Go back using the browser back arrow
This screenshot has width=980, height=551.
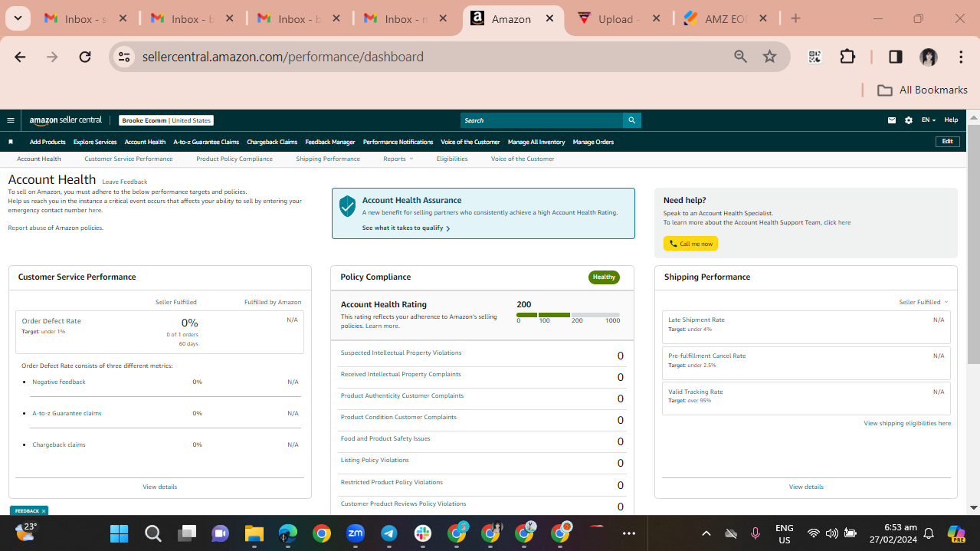click(20, 57)
